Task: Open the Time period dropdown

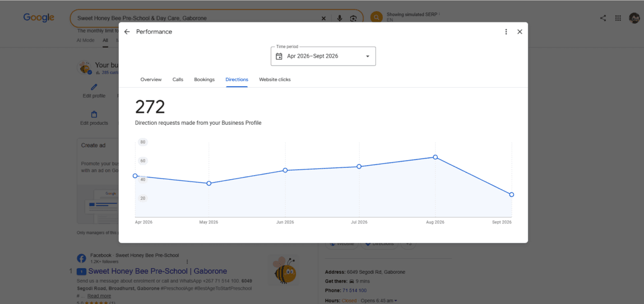Action: (x=323, y=56)
